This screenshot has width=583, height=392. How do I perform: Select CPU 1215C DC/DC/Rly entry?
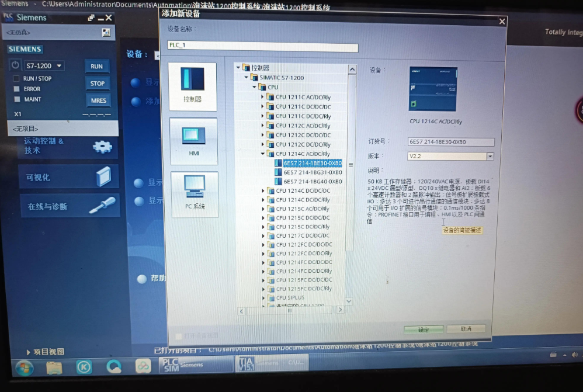303,227
